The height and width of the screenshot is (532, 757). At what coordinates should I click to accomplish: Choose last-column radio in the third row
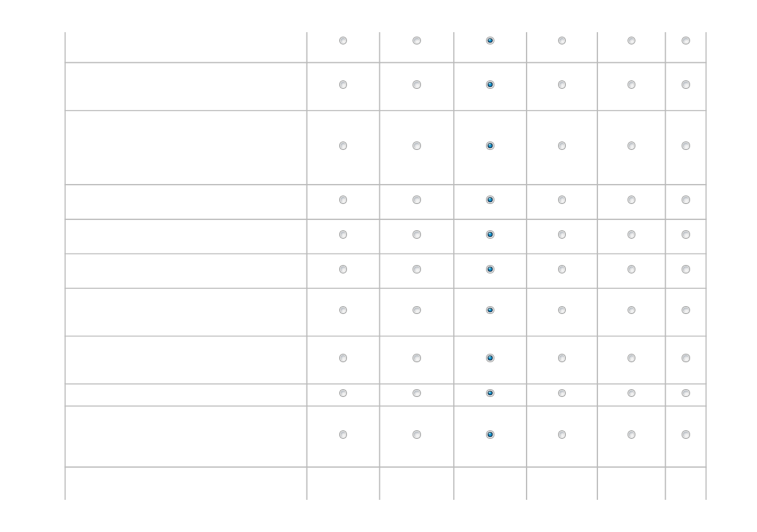coord(686,145)
